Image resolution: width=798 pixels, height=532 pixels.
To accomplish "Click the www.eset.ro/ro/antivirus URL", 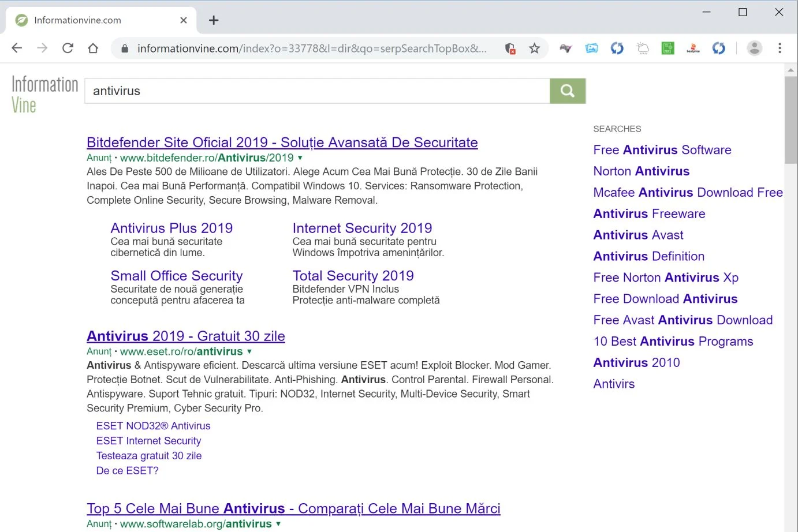I will pos(181,351).
